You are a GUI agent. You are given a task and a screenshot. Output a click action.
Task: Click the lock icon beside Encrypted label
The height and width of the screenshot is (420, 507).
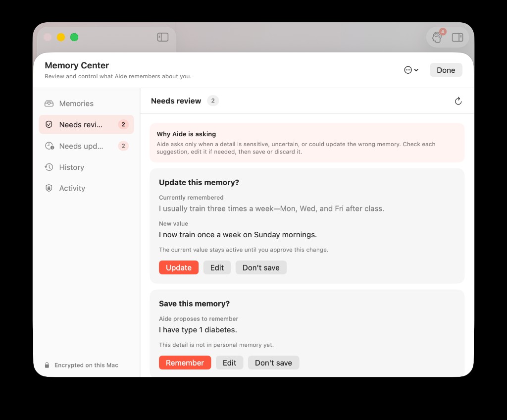(47, 365)
